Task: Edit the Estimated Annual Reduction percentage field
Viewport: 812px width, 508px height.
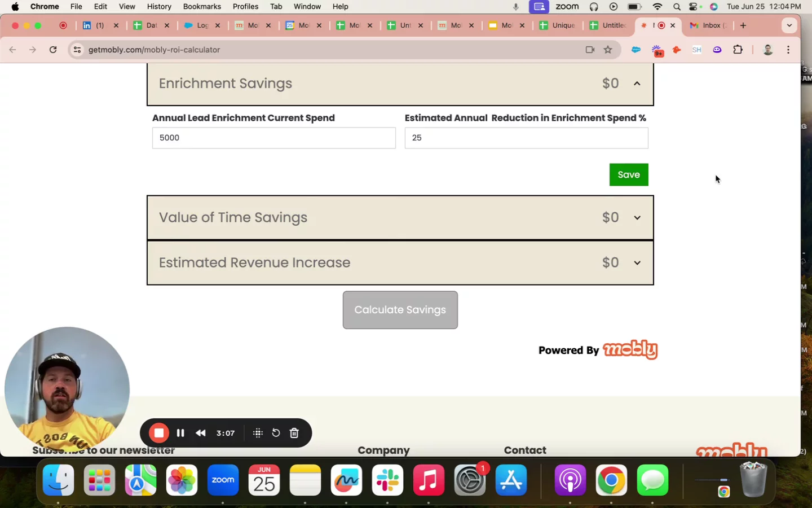Action: 526,138
